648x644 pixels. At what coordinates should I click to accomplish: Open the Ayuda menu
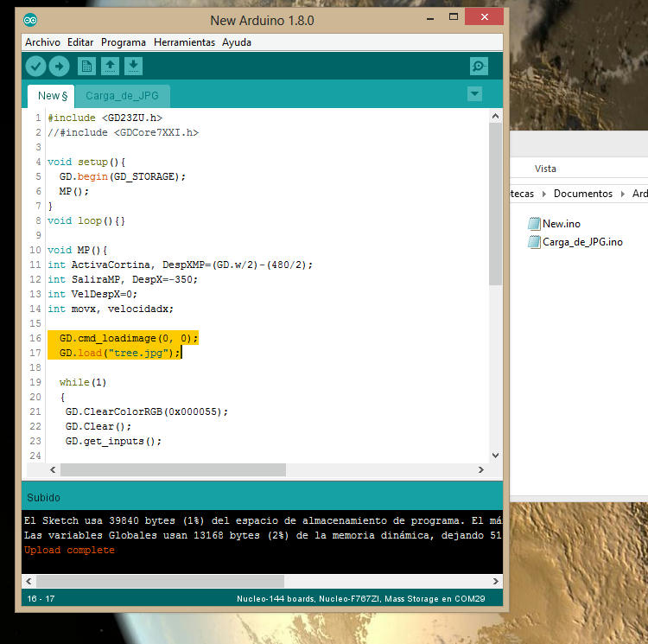click(237, 42)
